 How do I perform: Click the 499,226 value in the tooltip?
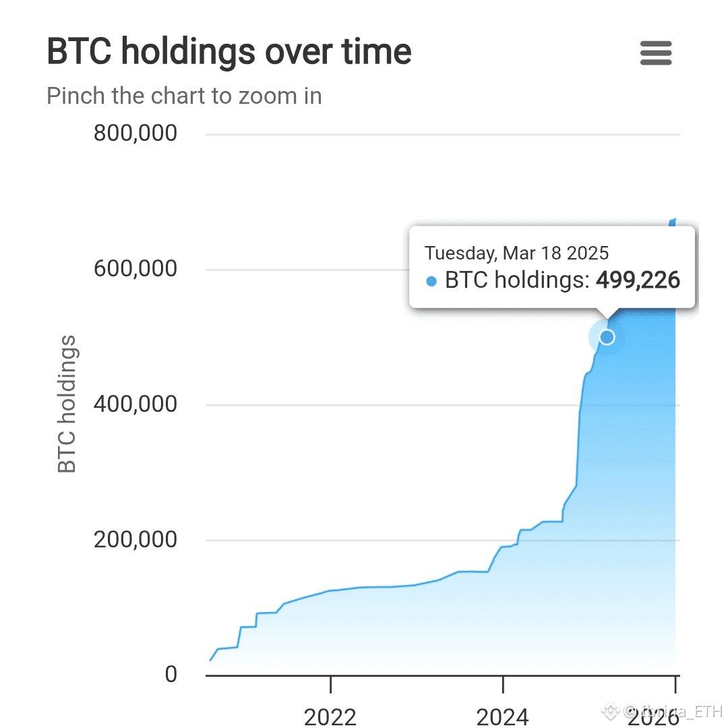638,280
